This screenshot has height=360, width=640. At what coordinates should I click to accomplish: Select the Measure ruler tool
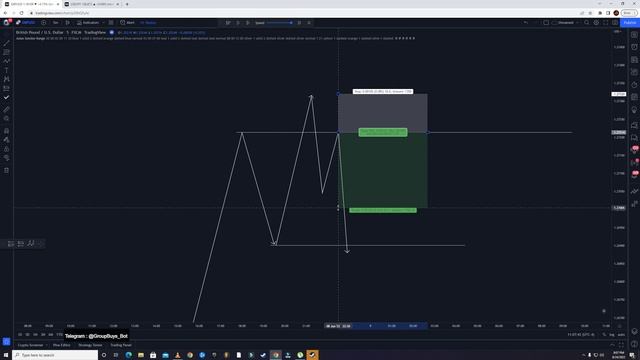pos(7,109)
